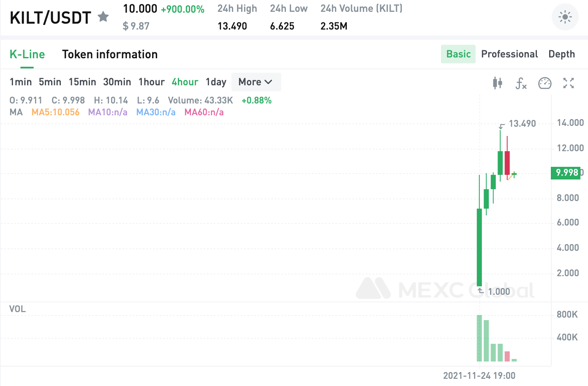Open candlestick chart type selector
588x386 pixels.
pos(498,83)
